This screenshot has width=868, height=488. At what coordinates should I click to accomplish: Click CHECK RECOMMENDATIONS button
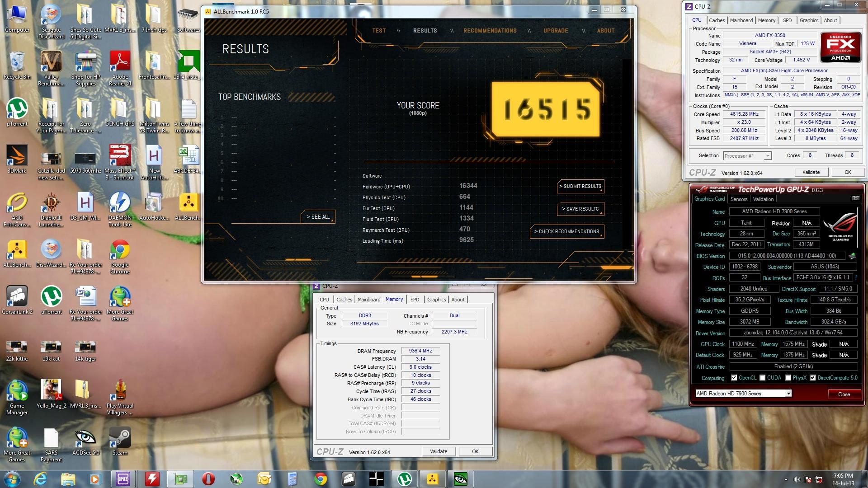(x=566, y=231)
